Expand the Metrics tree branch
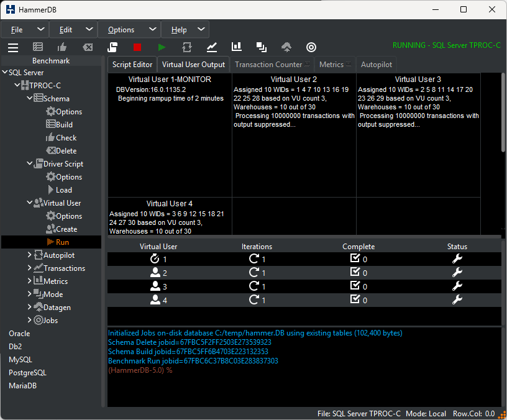Viewport: 507px width, 420px height. 30,281
